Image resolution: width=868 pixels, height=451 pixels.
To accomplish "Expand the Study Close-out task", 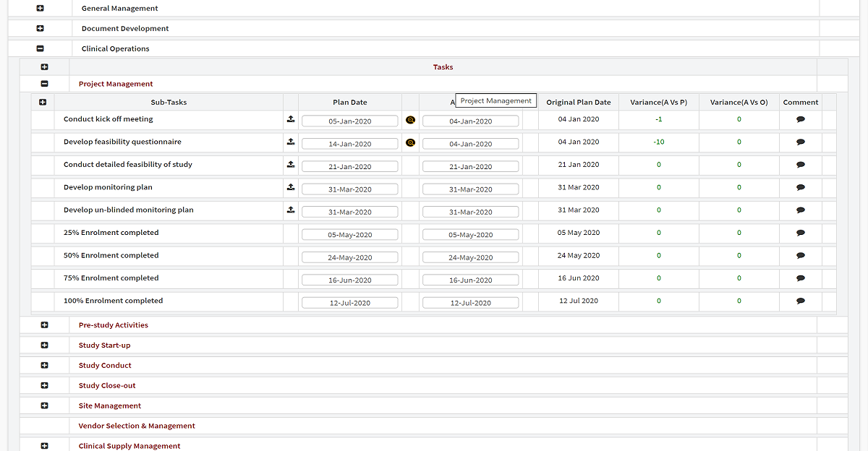I will (44, 386).
